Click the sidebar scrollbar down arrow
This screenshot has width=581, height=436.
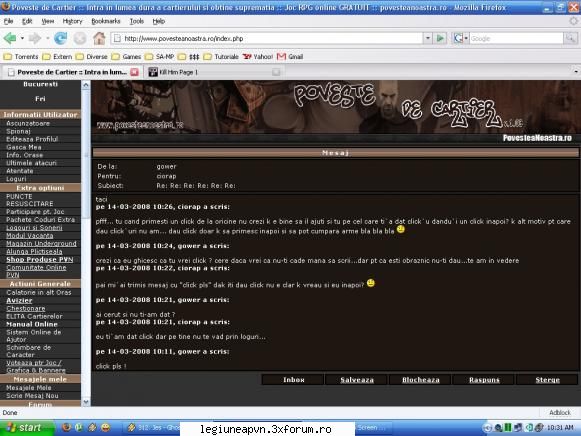(x=86, y=402)
